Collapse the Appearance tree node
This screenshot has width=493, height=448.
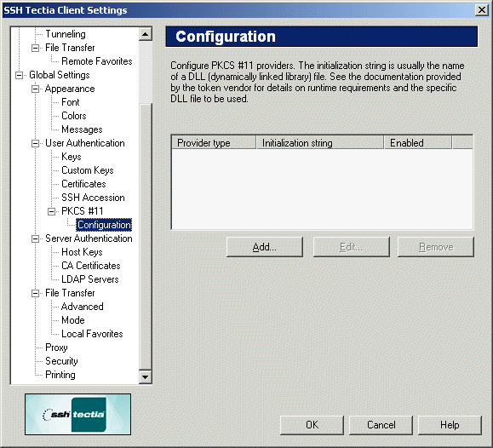(36, 89)
